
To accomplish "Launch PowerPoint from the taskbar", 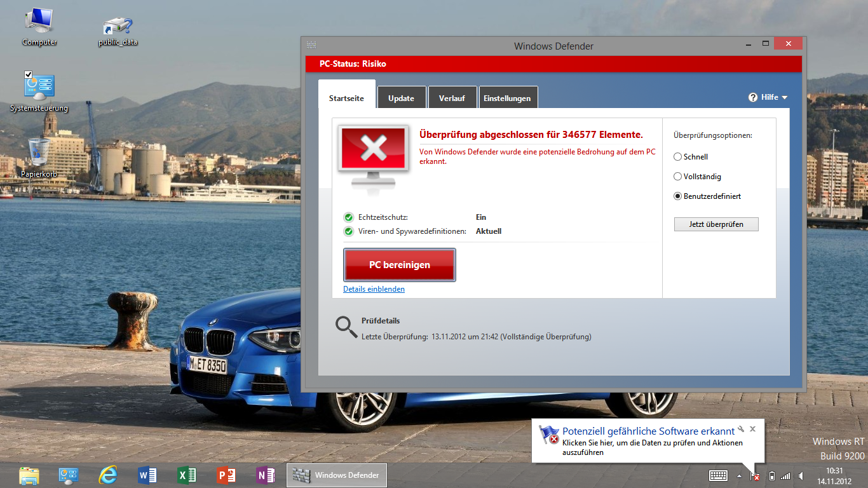I will click(226, 475).
